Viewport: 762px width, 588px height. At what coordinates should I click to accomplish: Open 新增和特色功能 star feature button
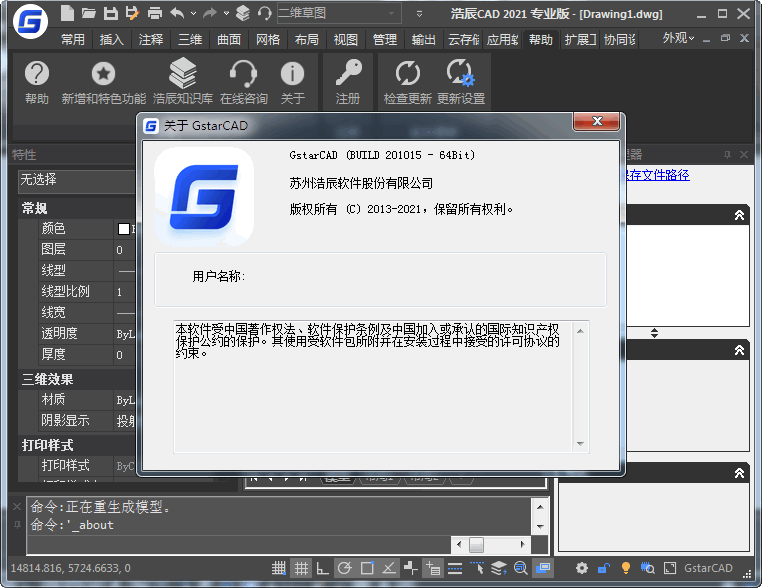point(104,83)
